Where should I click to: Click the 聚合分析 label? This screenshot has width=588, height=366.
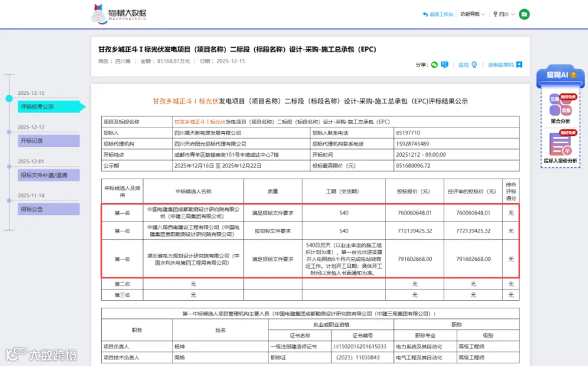pos(561,121)
